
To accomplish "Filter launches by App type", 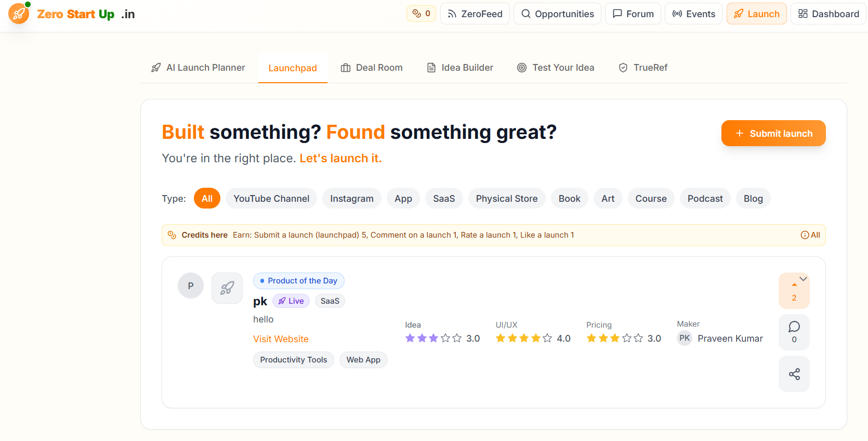I will click(403, 198).
